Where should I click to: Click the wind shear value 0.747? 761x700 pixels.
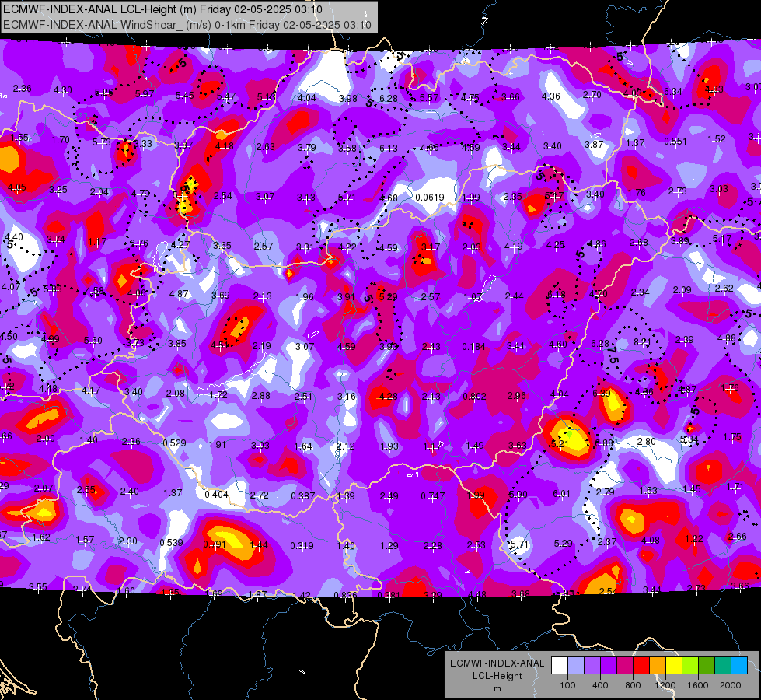(x=433, y=496)
